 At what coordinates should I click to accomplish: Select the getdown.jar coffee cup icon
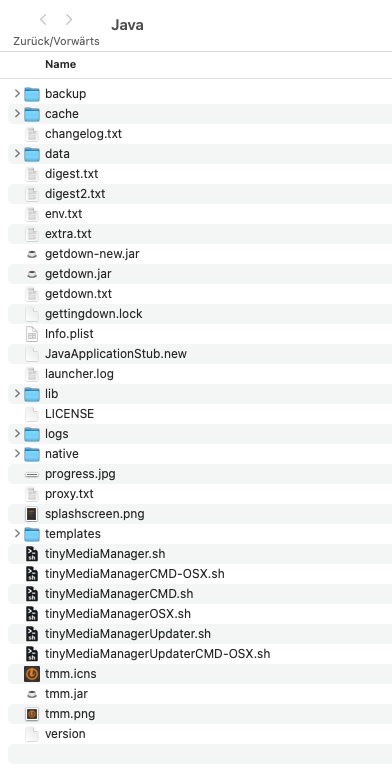point(32,274)
